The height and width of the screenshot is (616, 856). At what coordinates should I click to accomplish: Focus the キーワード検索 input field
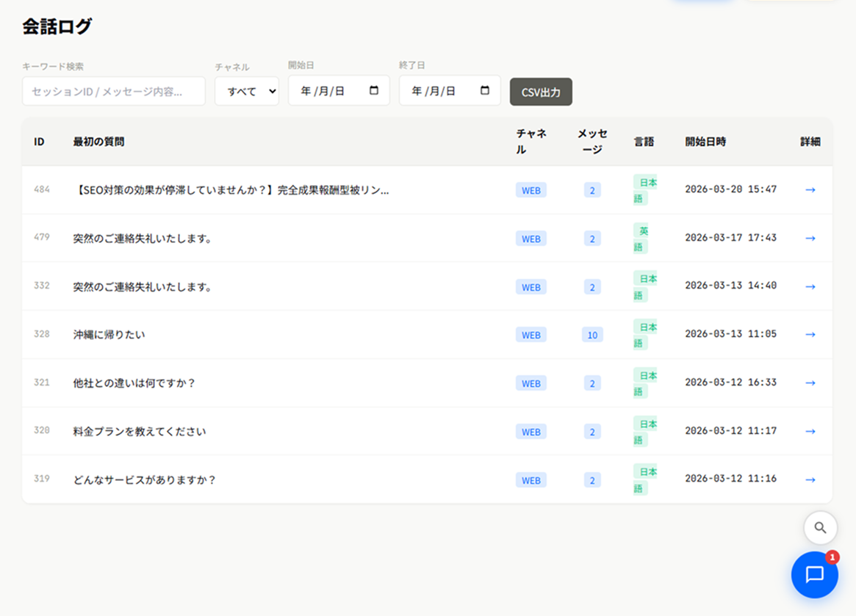114,91
